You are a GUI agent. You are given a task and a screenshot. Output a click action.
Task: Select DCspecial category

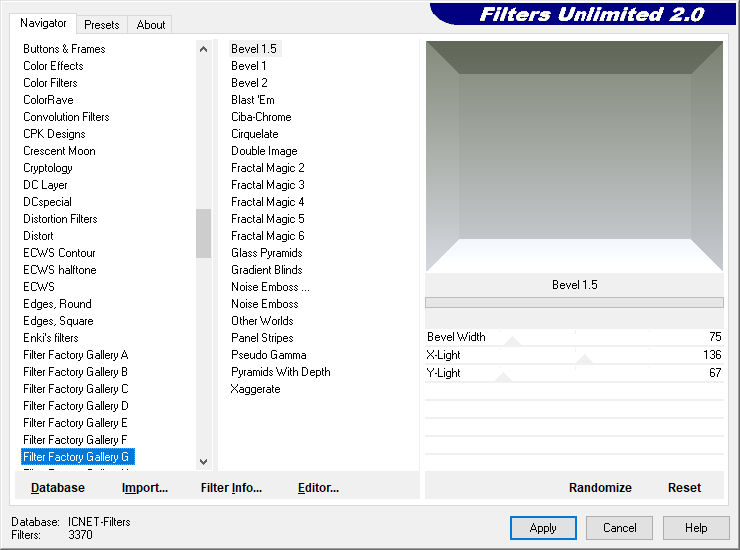click(x=47, y=202)
